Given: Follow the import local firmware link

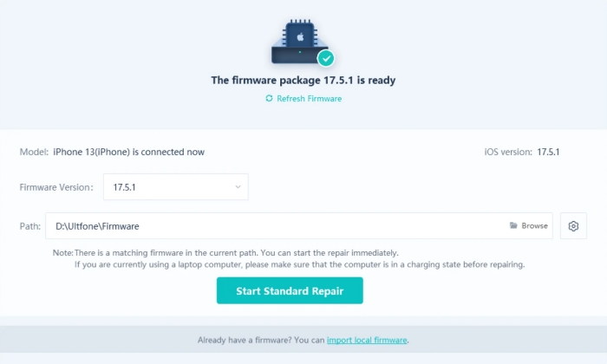Looking at the screenshot, I should tap(367, 340).
